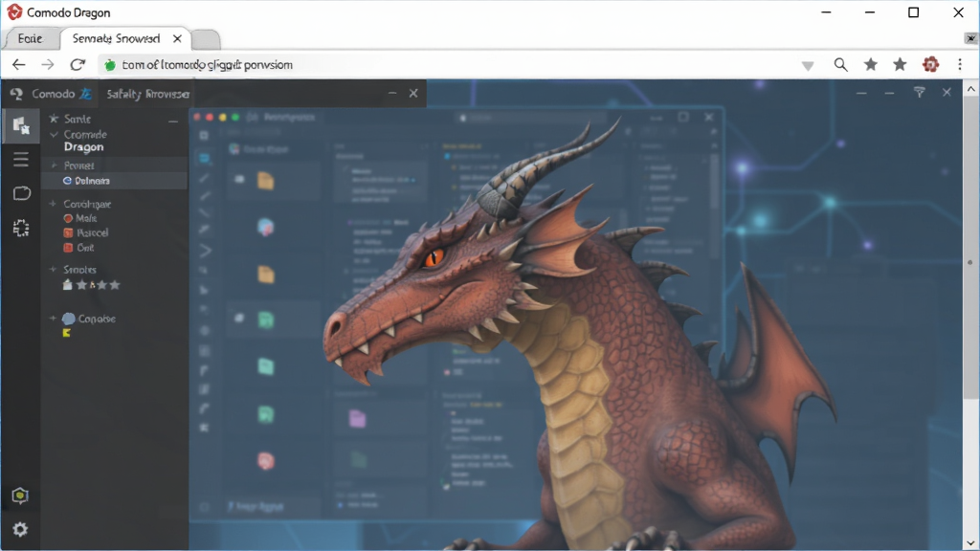Expand the Fcomet tree node

pyautogui.click(x=54, y=165)
